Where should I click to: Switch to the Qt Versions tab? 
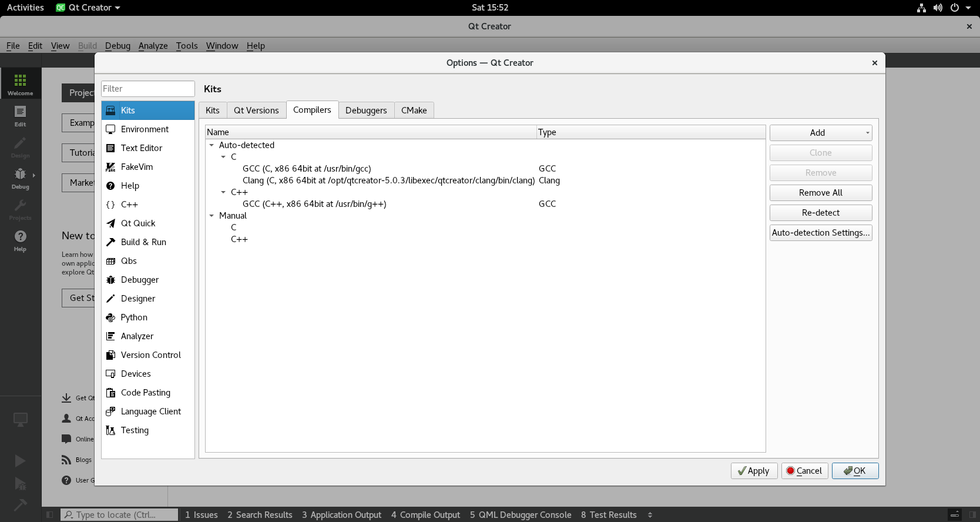[256, 111]
